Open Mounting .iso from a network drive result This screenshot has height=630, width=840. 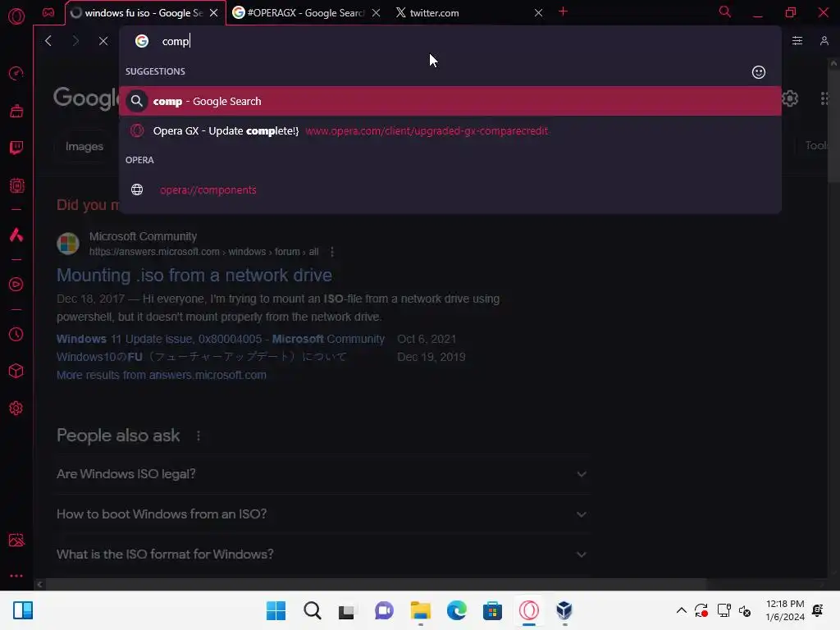194,275
